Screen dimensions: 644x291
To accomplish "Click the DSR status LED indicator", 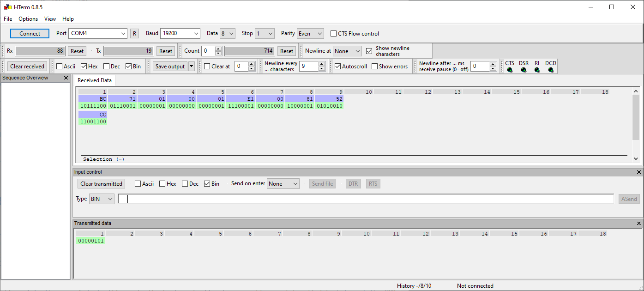I will 524,70.
